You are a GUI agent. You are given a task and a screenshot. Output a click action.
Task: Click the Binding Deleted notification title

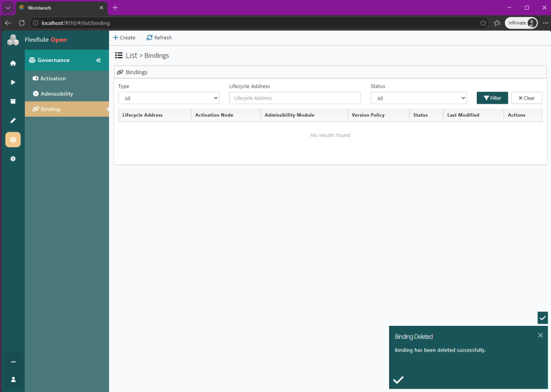[414, 337]
